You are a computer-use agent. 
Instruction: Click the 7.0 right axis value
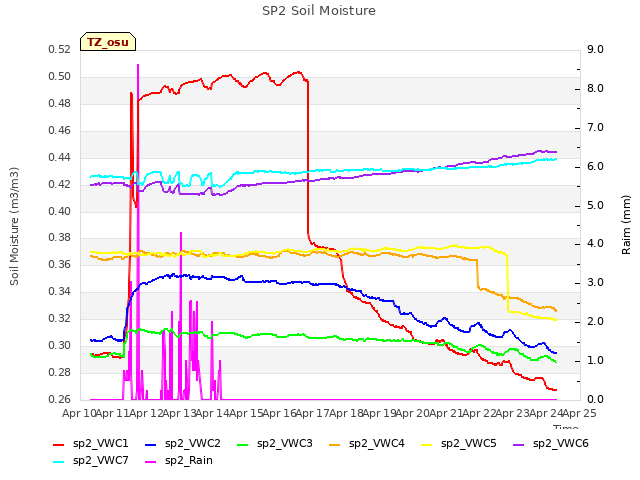click(x=595, y=128)
